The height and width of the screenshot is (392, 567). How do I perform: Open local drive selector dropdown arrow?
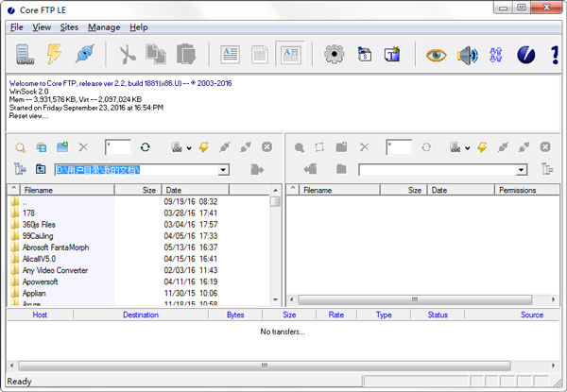pyautogui.click(x=189, y=148)
